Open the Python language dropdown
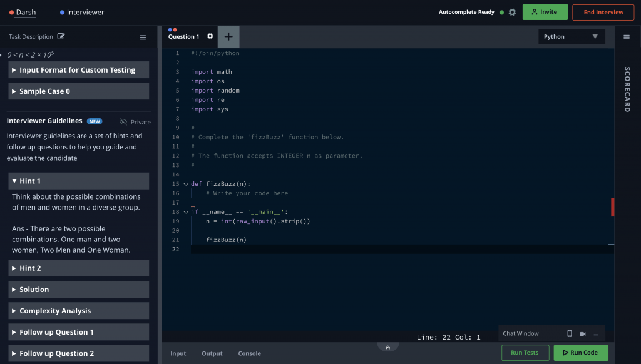This screenshot has width=641, height=364. click(x=571, y=36)
